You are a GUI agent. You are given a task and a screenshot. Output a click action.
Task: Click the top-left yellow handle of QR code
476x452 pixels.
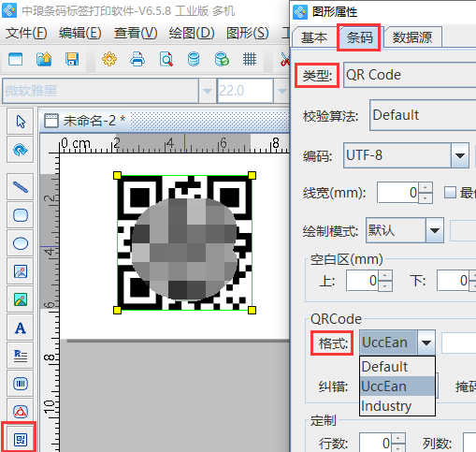[117, 175]
